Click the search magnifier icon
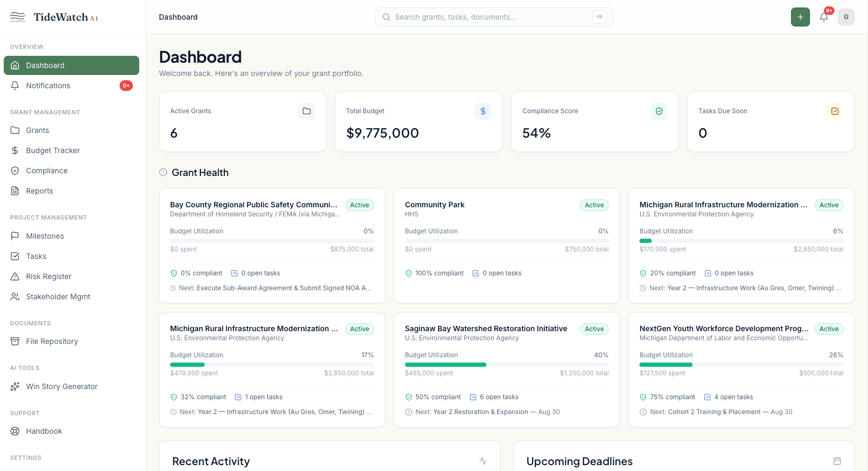868x471 pixels. (x=386, y=17)
